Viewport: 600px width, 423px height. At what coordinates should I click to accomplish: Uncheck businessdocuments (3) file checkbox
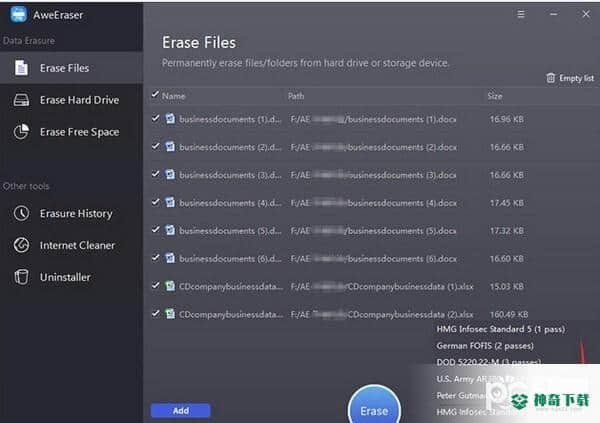(x=155, y=174)
